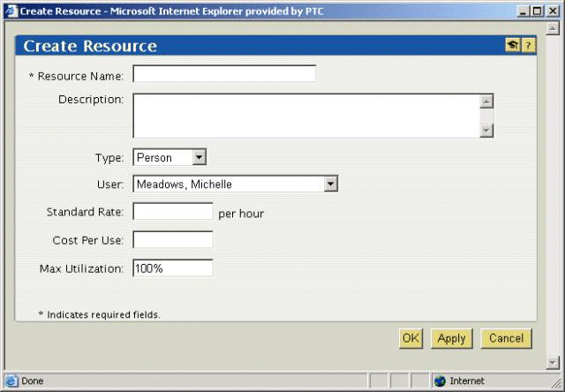
Task: Open the Type dropdown showing Person
Action: coord(169,157)
